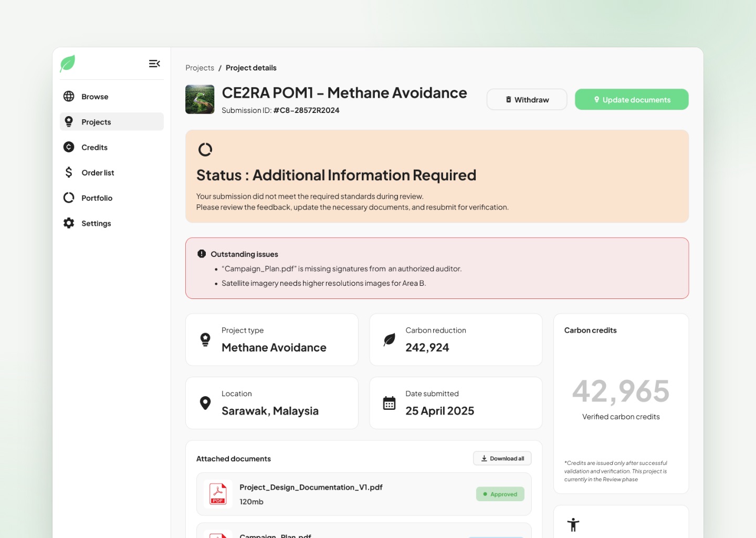Image resolution: width=756 pixels, height=538 pixels.
Task: Click the Update documents button
Action: [632, 99]
